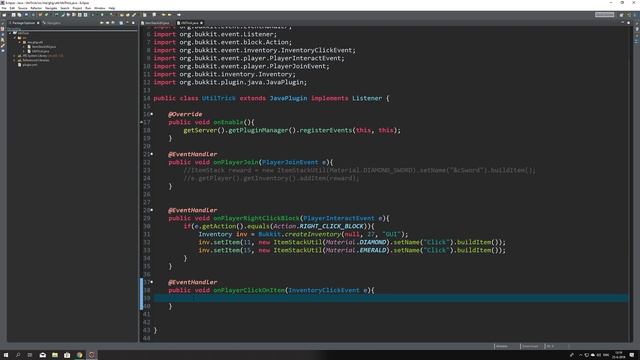Collapse the onPlayerRightClickBlock fold marker
Viewport: 640px width, 360px height.
point(152,210)
